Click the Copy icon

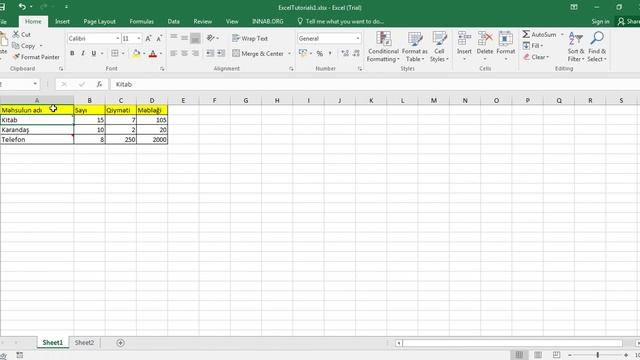coord(16,46)
